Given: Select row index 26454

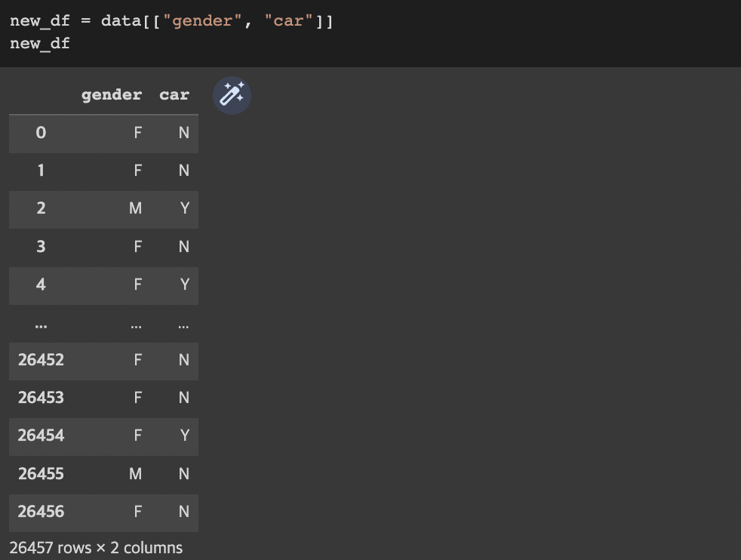Looking at the screenshot, I should click(41, 435).
